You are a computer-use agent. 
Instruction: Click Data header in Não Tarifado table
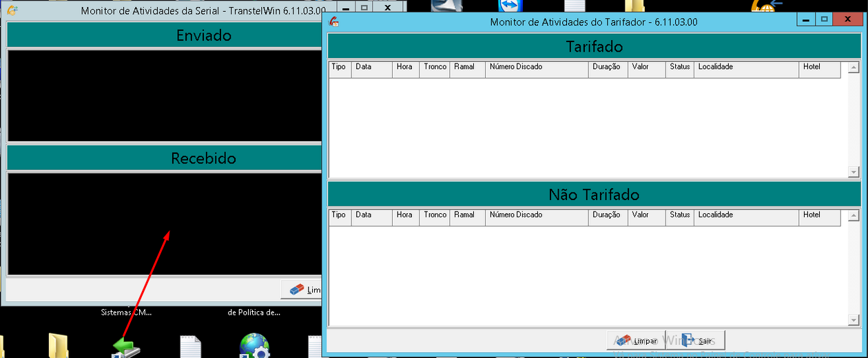[x=372, y=217]
